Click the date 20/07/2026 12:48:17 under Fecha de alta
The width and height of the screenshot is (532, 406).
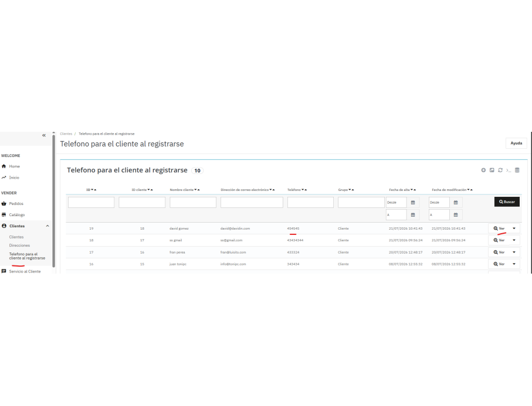coord(405,252)
